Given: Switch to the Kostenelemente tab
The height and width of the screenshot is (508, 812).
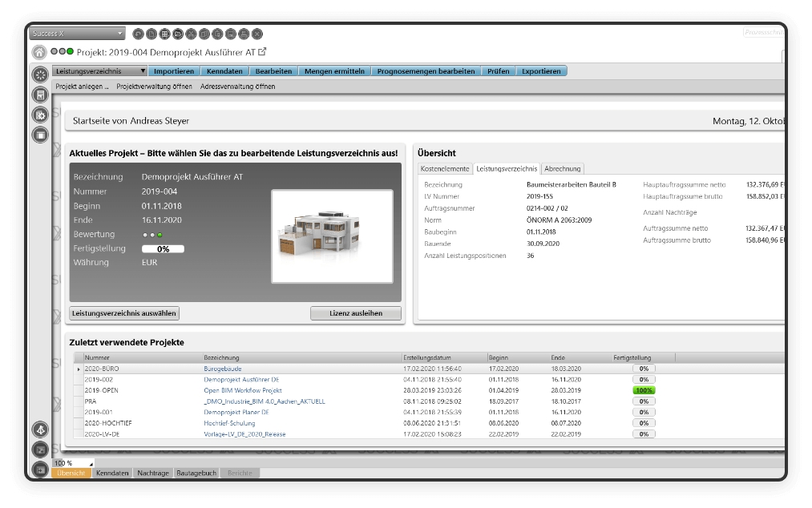Looking at the screenshot, I should pyautogui.click(x=445, y=169).
